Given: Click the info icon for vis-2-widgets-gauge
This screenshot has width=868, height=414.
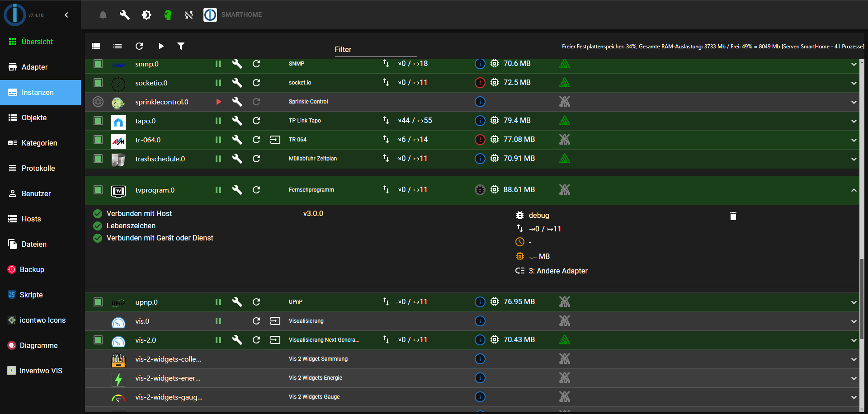Looking at the screenshot, I should [x=480, y=397].
